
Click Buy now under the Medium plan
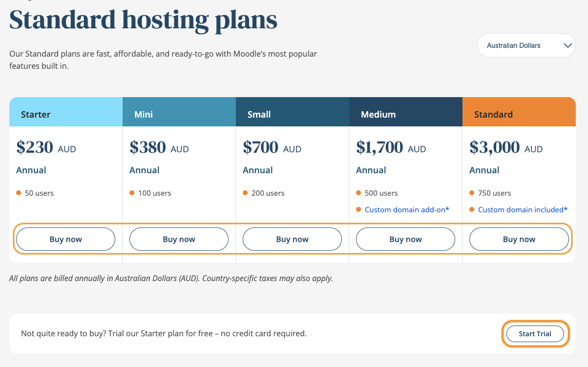[x=405, y=239]
